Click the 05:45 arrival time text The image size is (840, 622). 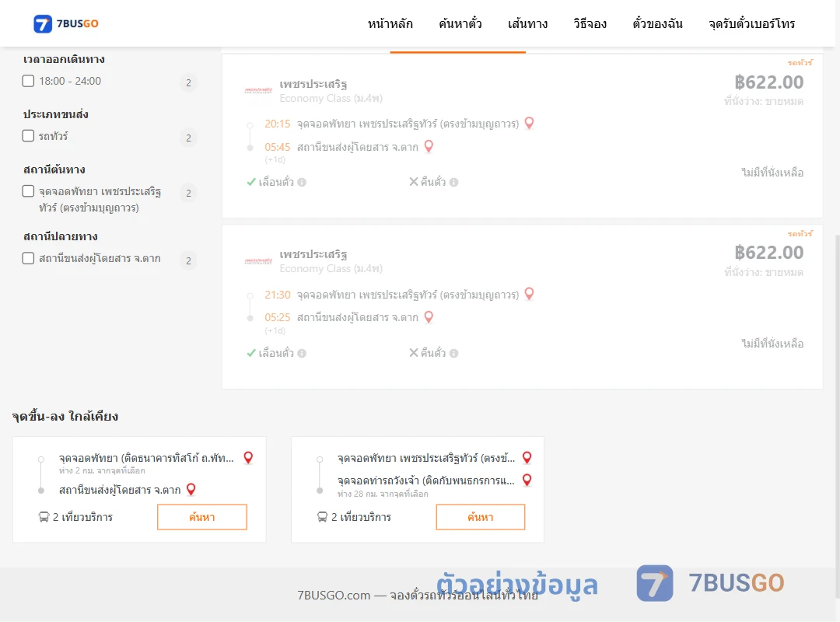[277, 147]
